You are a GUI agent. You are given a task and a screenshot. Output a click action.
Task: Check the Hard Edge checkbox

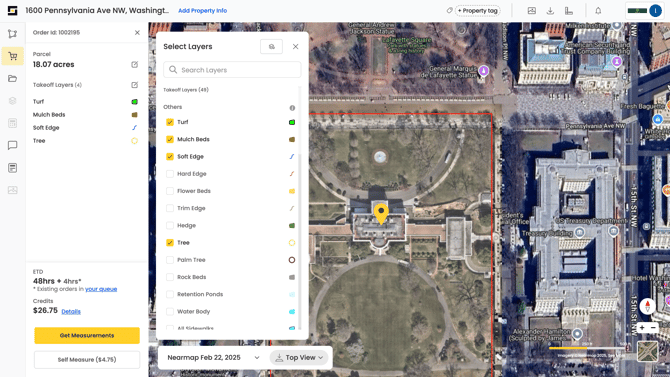point(170,174)
